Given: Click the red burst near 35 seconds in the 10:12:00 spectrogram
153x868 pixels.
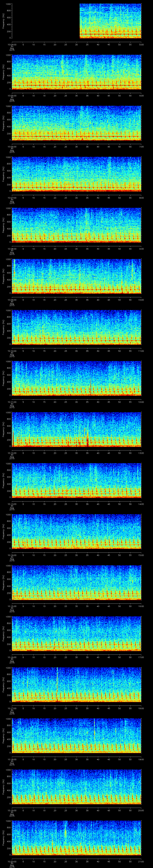Looking at the screenshot, I should coord(88,439).
